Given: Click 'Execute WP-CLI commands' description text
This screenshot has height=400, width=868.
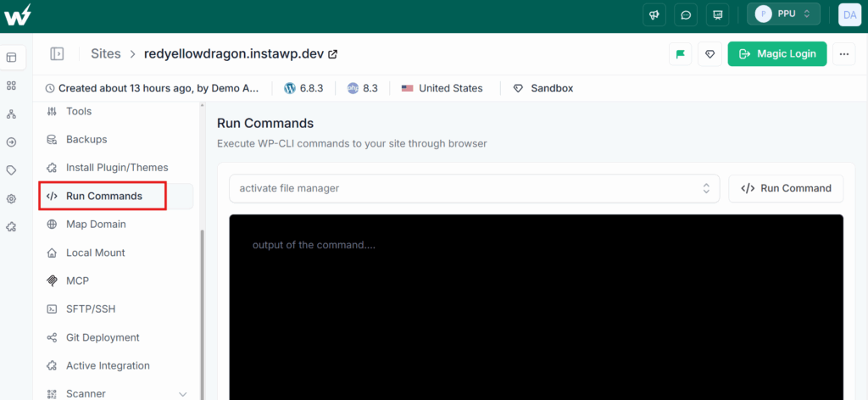Looking at the screenshot, I should pyautogui.click(x=352, y=144).
